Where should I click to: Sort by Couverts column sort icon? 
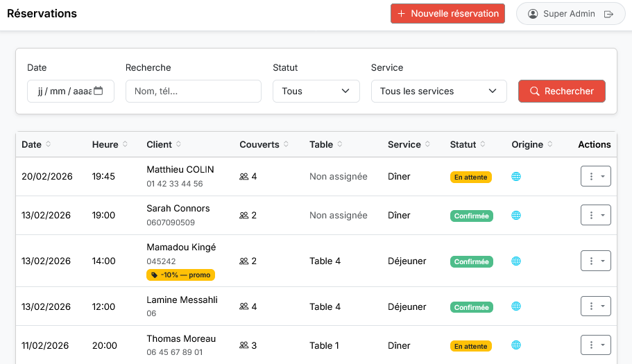pyautogui.click(x=286, y=145)
